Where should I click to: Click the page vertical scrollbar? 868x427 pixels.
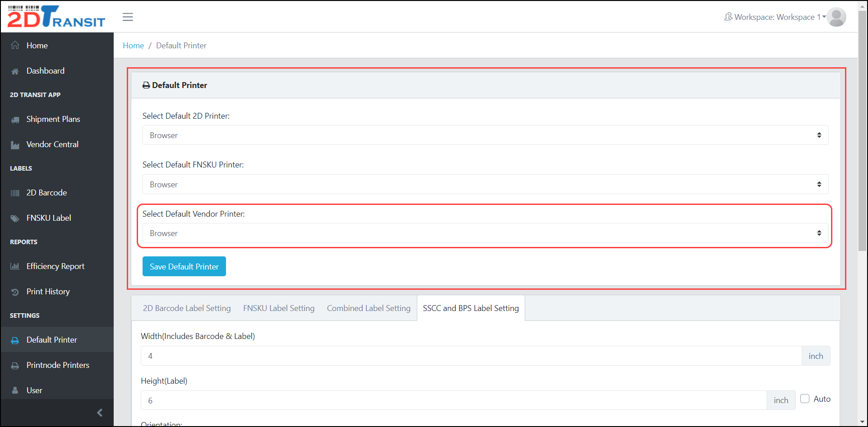coord(862,135)
